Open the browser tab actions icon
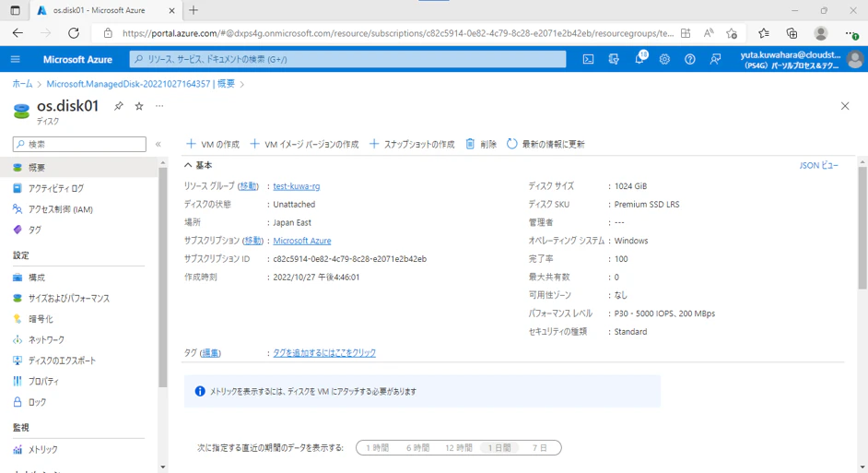The width and height of the screenshot is (868, 473). 15,10
